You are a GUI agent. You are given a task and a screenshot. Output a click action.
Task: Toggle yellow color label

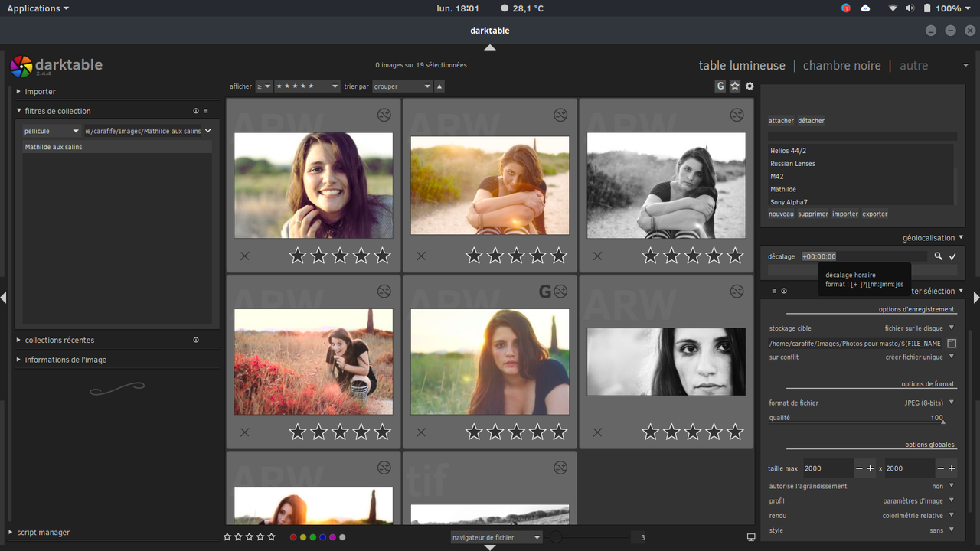(x=303, y=537)
